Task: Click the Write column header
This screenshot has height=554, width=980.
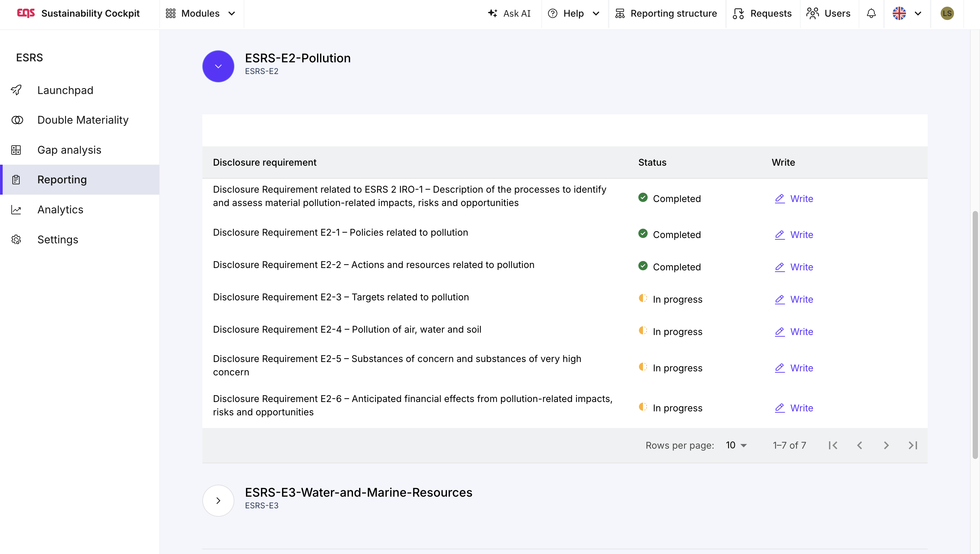Action: click(x=783, y=162)
